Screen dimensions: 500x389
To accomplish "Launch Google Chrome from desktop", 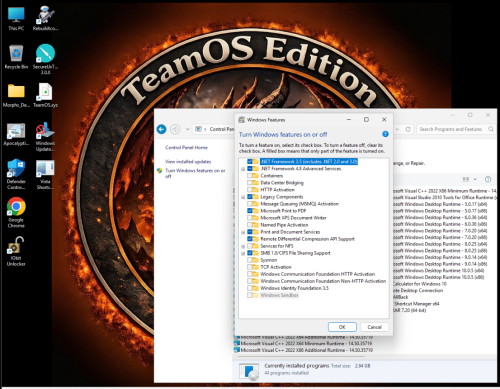I will [16, 212].
